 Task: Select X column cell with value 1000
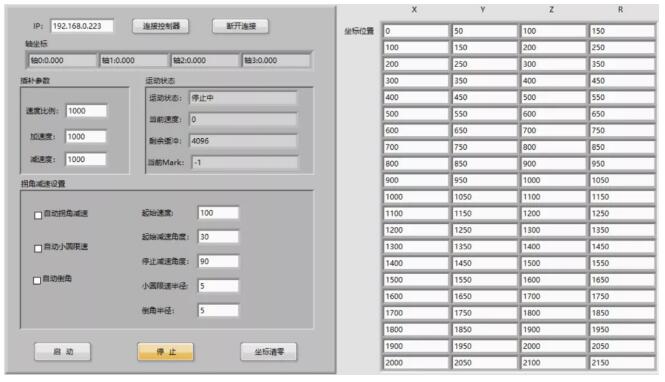pos(416,197)
